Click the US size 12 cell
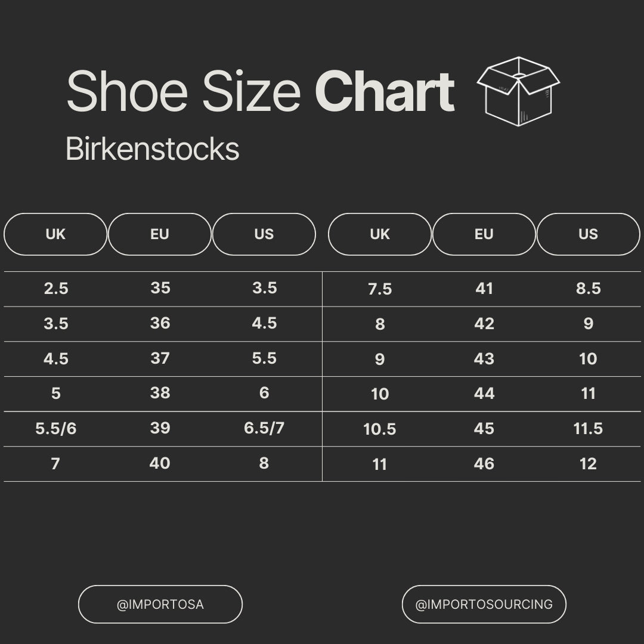Screen dimensions: 644x644 [x=588, y=464]
